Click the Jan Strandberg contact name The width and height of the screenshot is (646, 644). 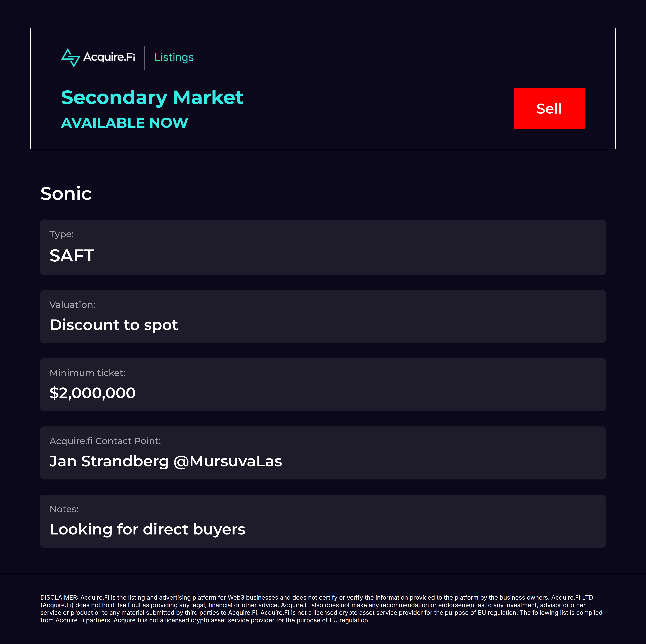point(109,461)
